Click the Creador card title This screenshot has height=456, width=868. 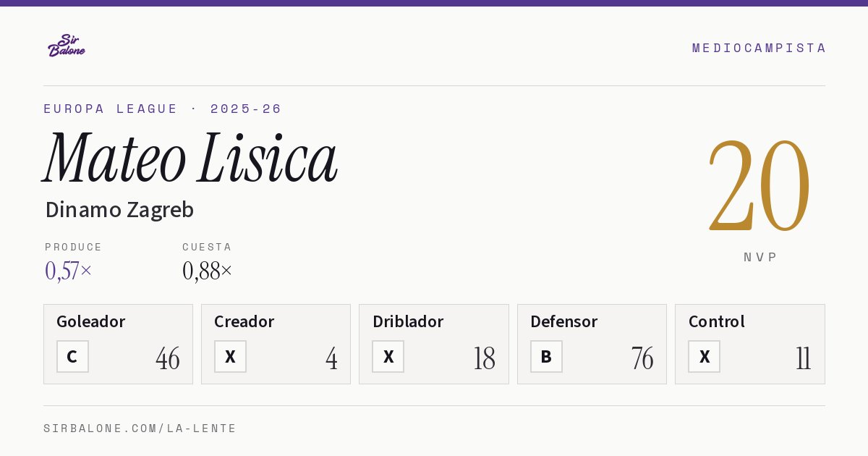pyautogui.click(x=244, y=321)
